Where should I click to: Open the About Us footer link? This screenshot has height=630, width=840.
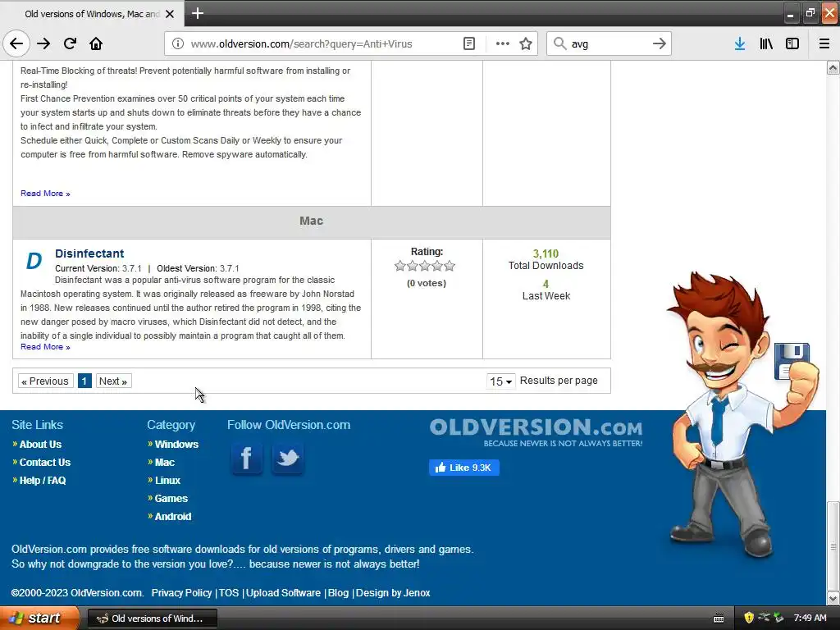(x=40, y=444)
